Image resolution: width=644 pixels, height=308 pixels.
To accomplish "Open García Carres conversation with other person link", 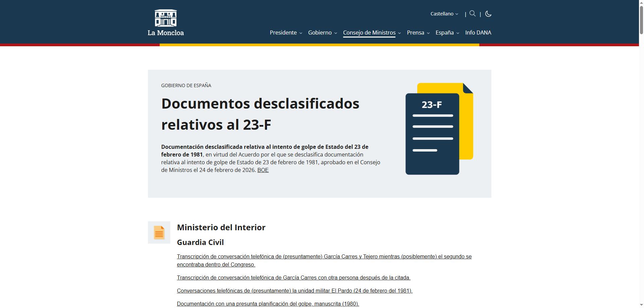I will point(293,278).
